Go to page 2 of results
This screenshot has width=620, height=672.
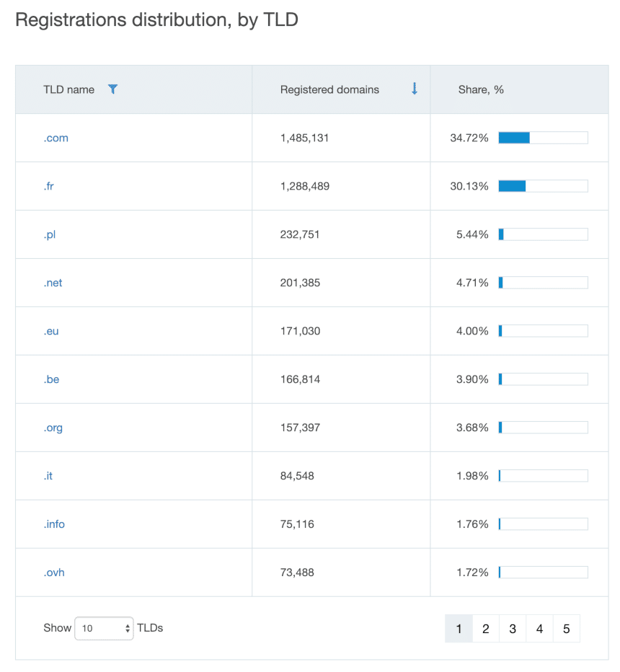point(485,628)
